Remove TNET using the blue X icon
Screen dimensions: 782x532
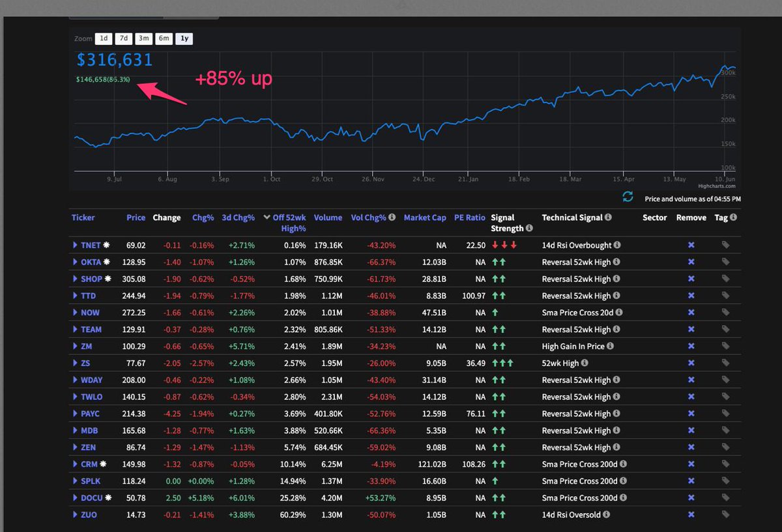(x=690, y=245)
